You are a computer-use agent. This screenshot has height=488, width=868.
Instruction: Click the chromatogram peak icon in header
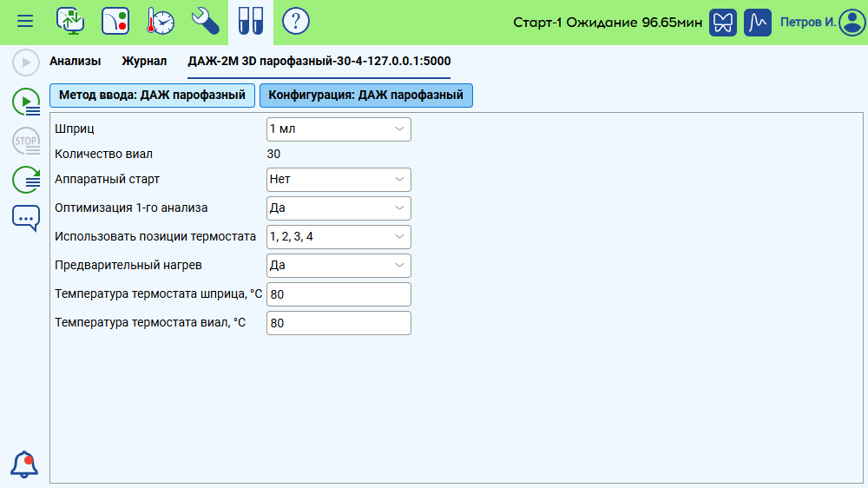758,22
